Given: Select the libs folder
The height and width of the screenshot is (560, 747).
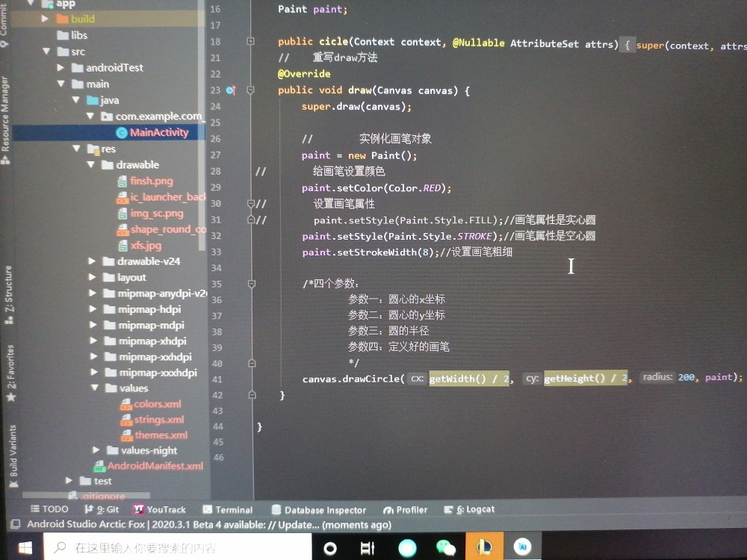Looking at the screenshot, I should tap(72, 35).
